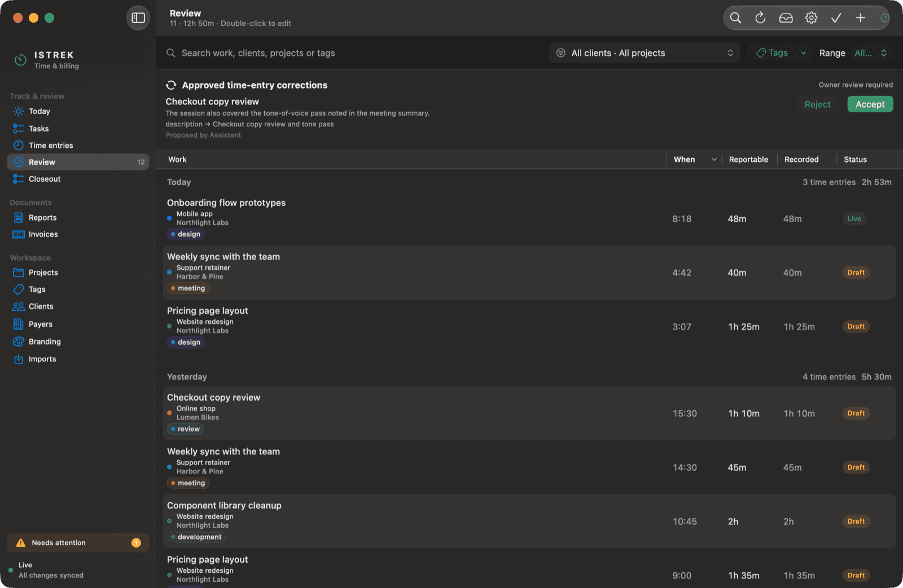Screen dimensions: 903x588
Task: Click the search work, clients, projects field
Action: pyautogui.click(x=356, y=53)
